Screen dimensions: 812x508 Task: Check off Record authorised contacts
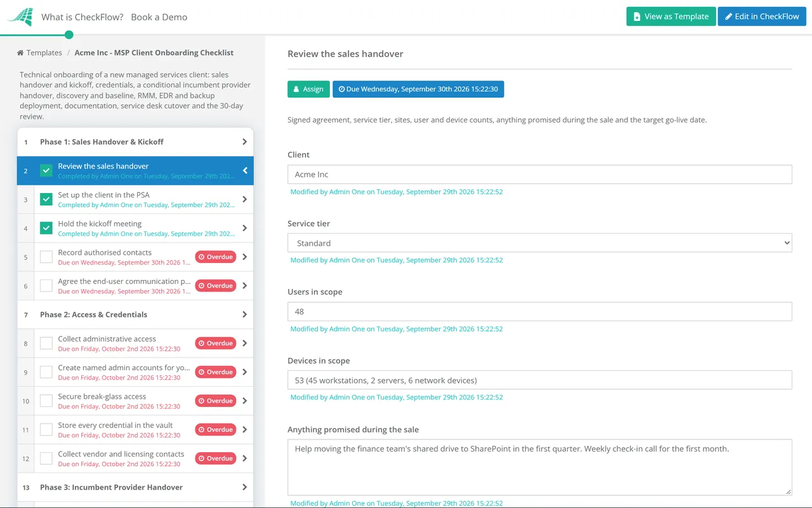click(x=46, y=257)
